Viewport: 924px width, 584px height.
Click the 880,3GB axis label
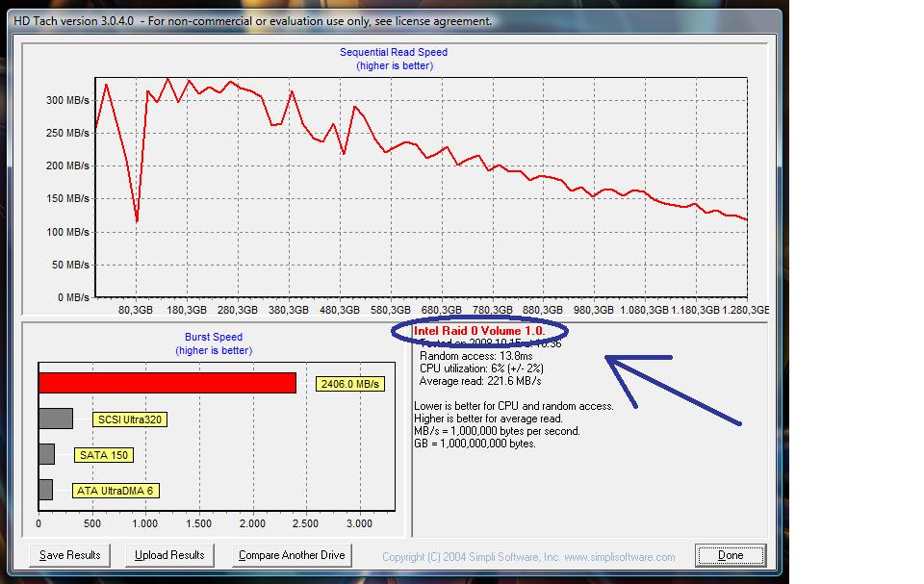[543, 310]
